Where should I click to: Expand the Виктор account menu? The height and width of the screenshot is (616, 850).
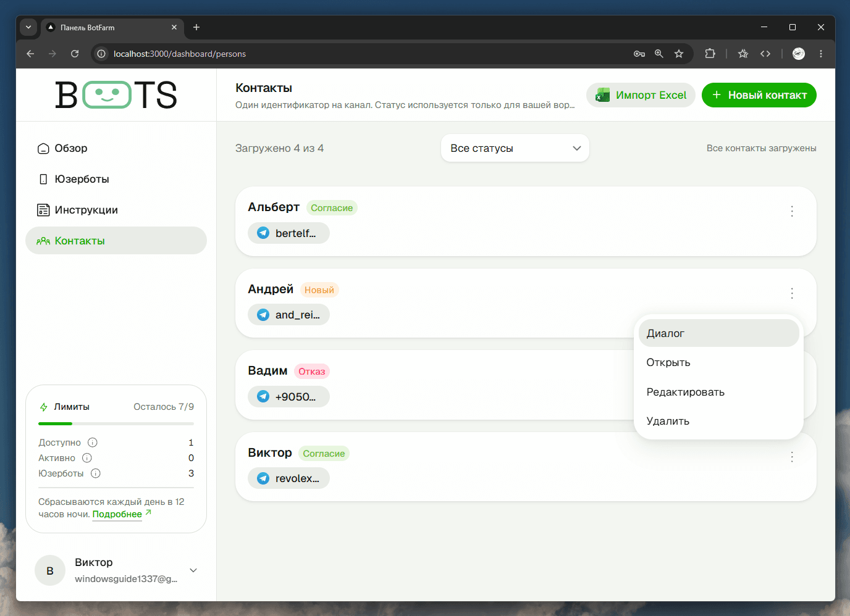193,570
